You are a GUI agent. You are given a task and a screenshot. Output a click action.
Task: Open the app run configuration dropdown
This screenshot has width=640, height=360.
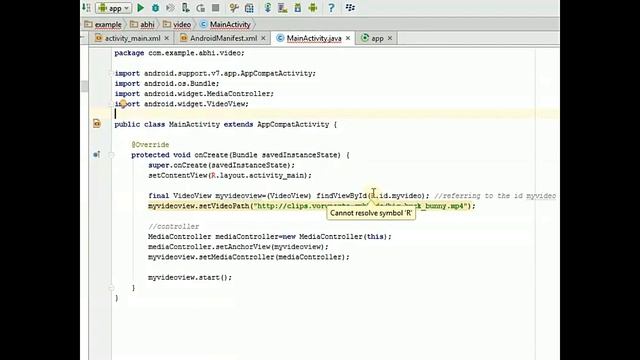[114, 8]
